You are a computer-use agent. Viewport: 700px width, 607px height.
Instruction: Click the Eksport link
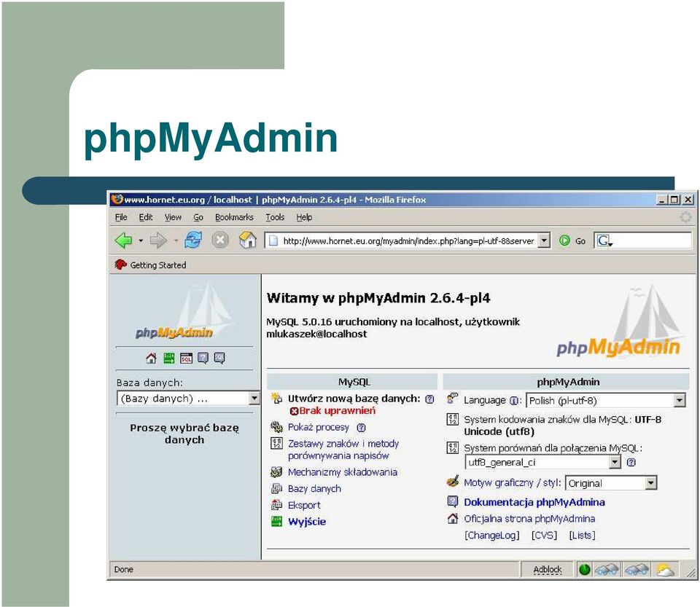pyautogui.click(x=304, y=505)
